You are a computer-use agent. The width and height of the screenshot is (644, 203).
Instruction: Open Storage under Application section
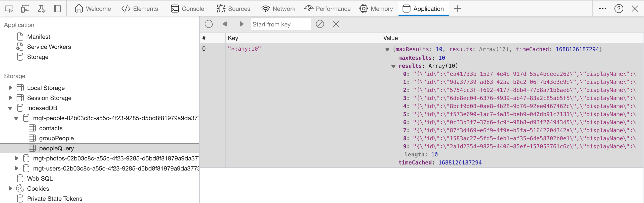pyautogui.click(x=37, y=57)
